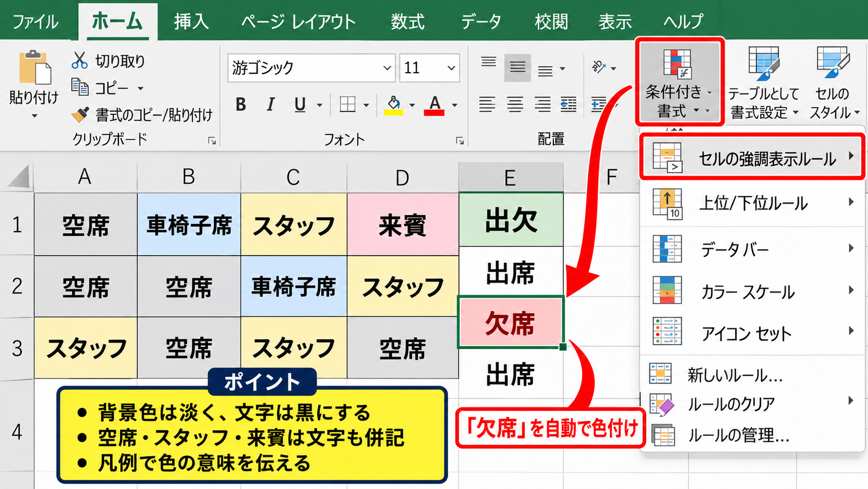Click the select-all corner triangle

coord(19,177)
